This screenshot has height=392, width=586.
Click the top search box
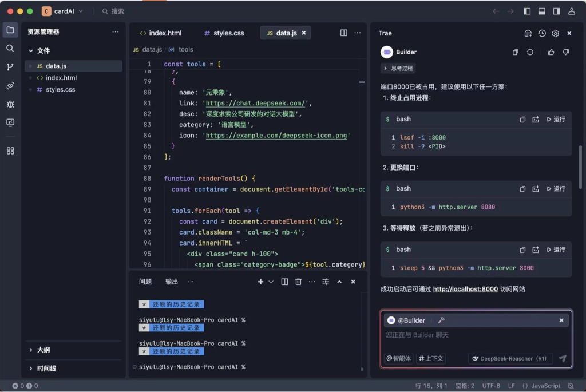113,11
